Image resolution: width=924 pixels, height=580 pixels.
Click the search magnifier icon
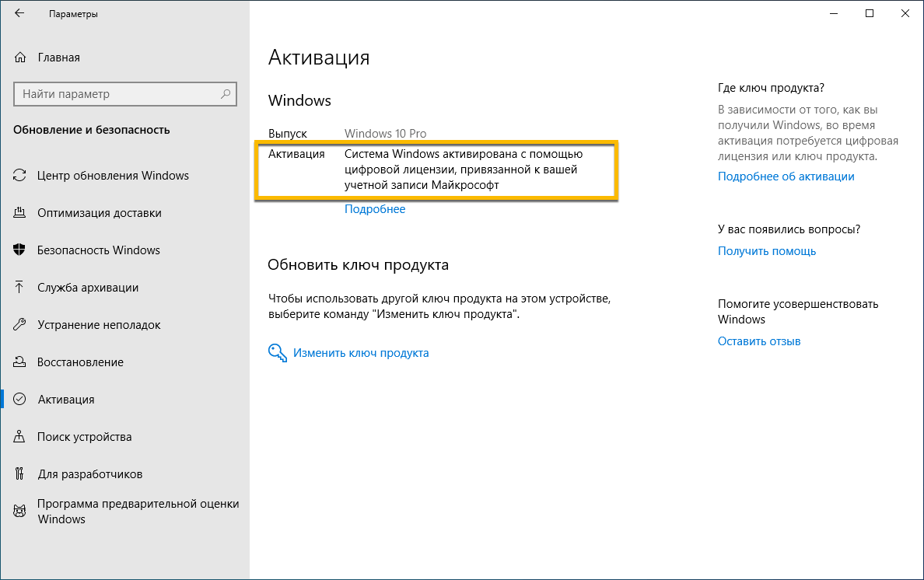pyautogui.click(x=226, y=94)
